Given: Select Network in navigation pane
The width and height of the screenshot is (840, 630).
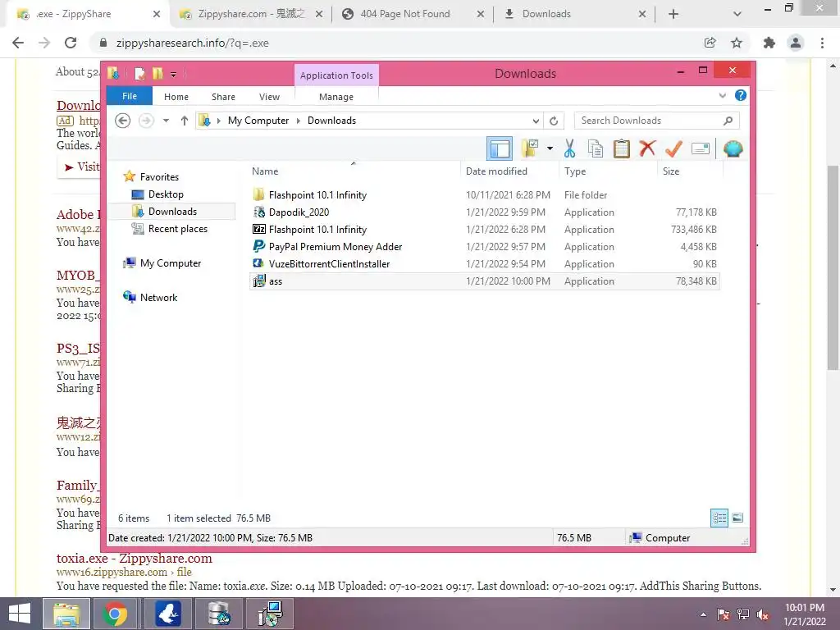Looking at the screenshot, I should coord(158,297).
